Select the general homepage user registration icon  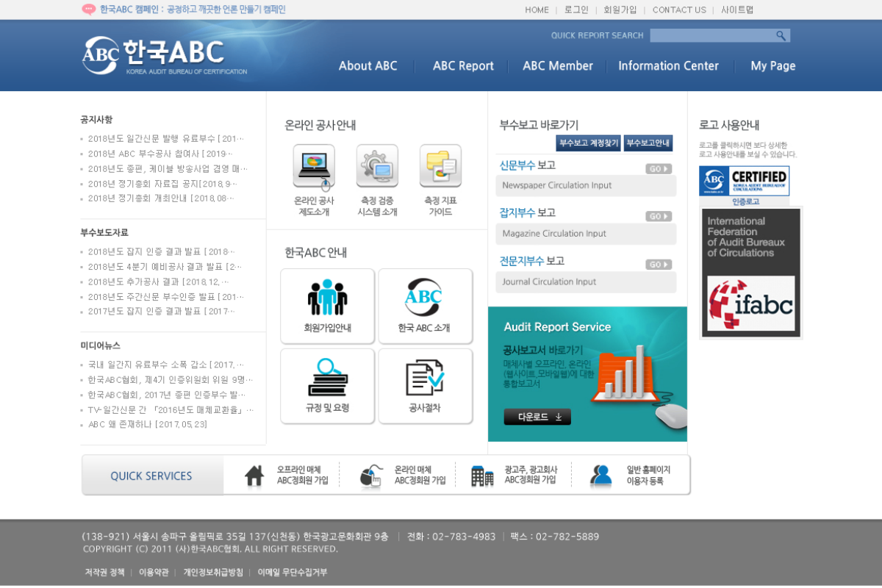[x=600, y=476]
